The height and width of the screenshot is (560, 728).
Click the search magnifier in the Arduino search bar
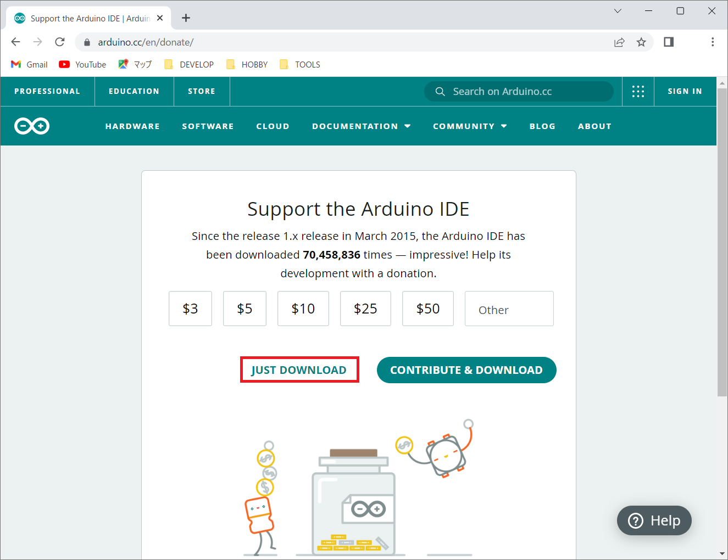click(440, 91)
